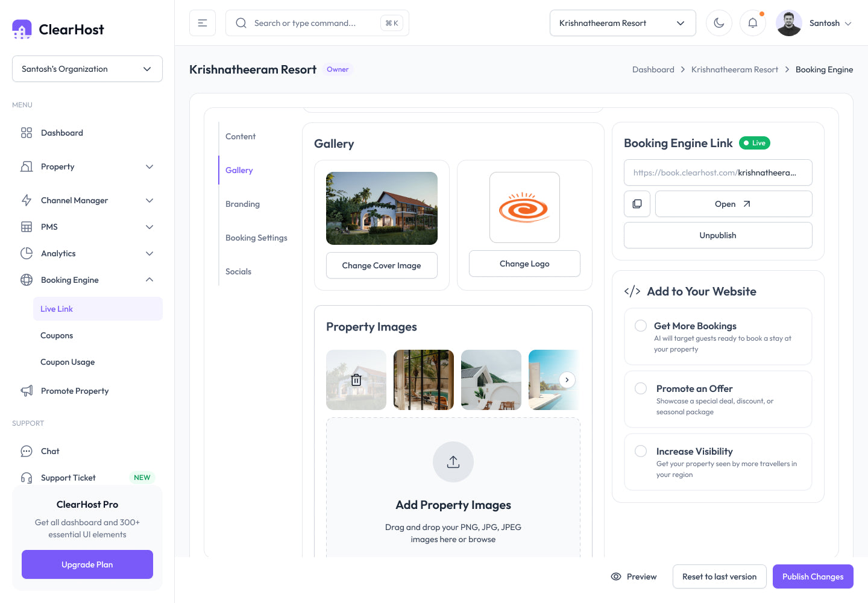Select the Promote an Offer radio option
The width and height of the screenshot is (868, 603).
click(x=641, y=388)
